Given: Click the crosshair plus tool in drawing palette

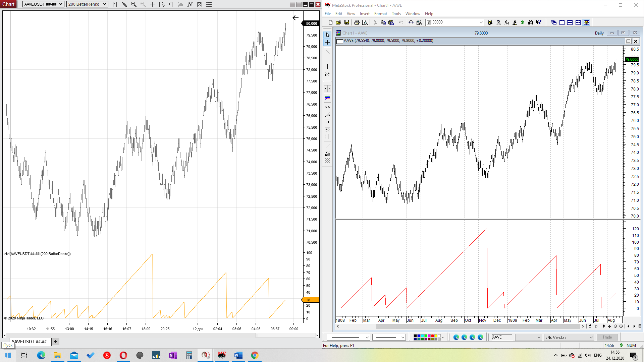Looking at the screenshot, I should 327,43.
